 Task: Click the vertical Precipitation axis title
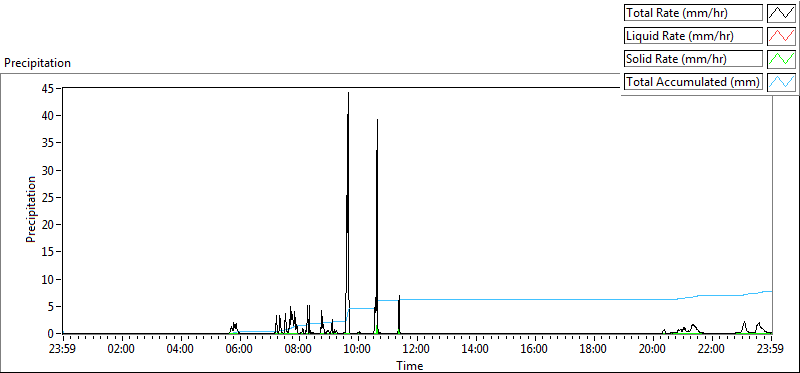click(31, 209)
